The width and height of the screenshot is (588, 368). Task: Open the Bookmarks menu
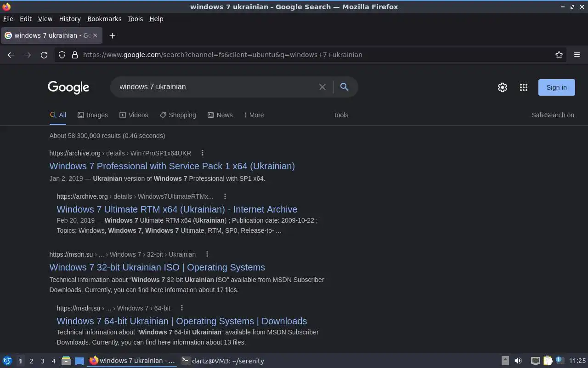(104, 19)
